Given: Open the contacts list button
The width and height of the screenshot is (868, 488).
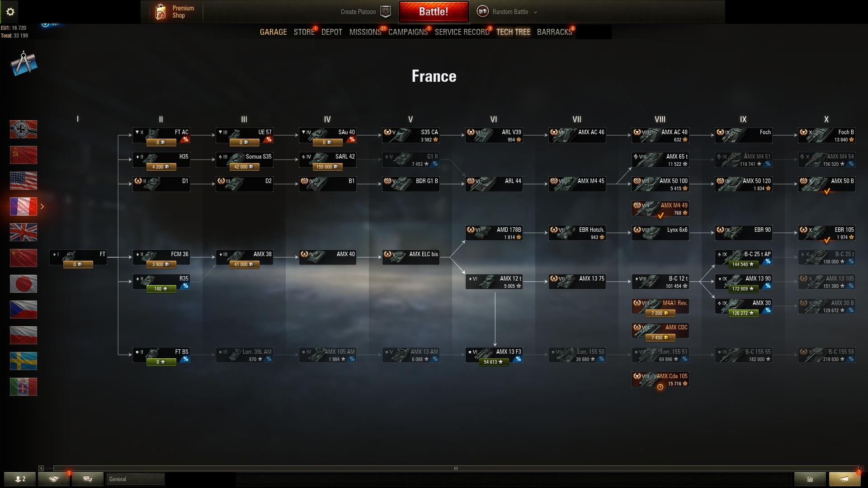Looking at the screenshot, I should coord(20,479).
